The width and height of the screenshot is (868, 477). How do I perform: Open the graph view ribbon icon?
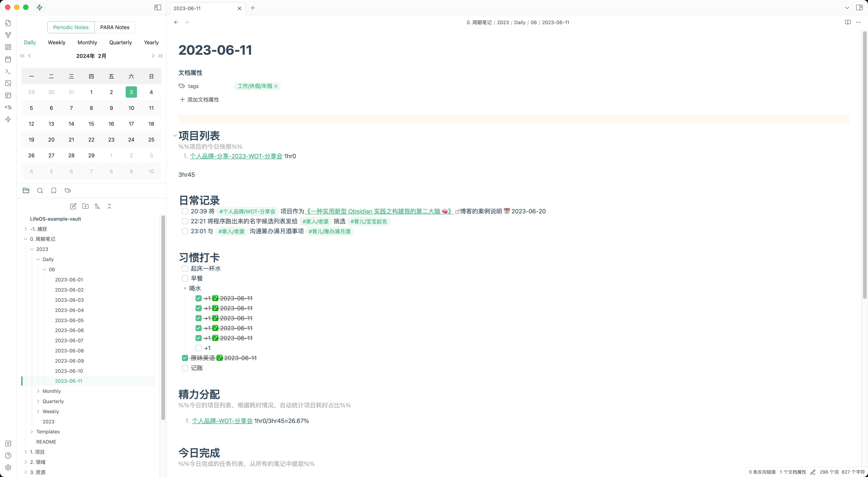[x=8, y=35]
